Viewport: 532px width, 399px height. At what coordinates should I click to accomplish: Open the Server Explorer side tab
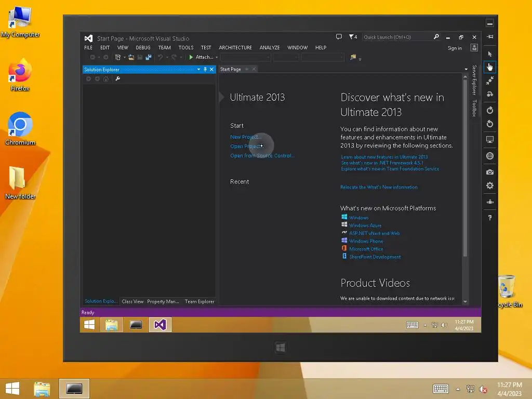[474, 80]
